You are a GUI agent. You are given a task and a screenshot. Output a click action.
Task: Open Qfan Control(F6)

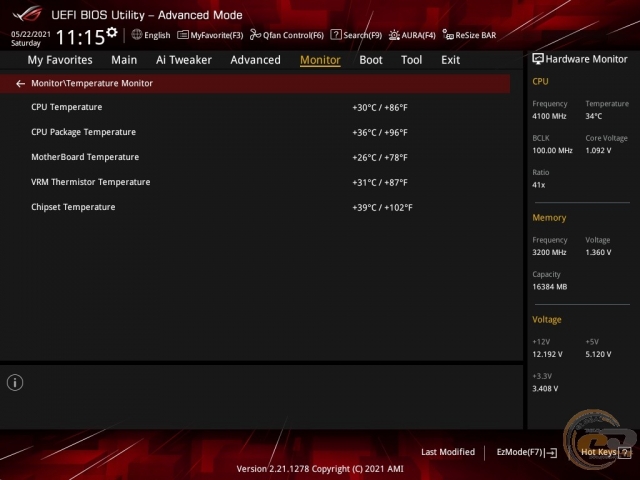point(287,35)
